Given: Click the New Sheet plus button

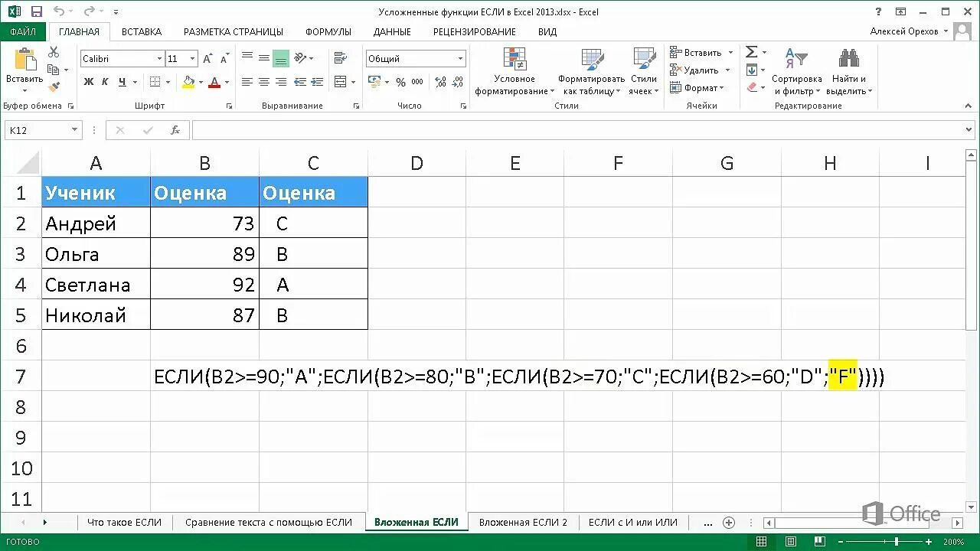Looking at the screenshot, I should [729, 523].
